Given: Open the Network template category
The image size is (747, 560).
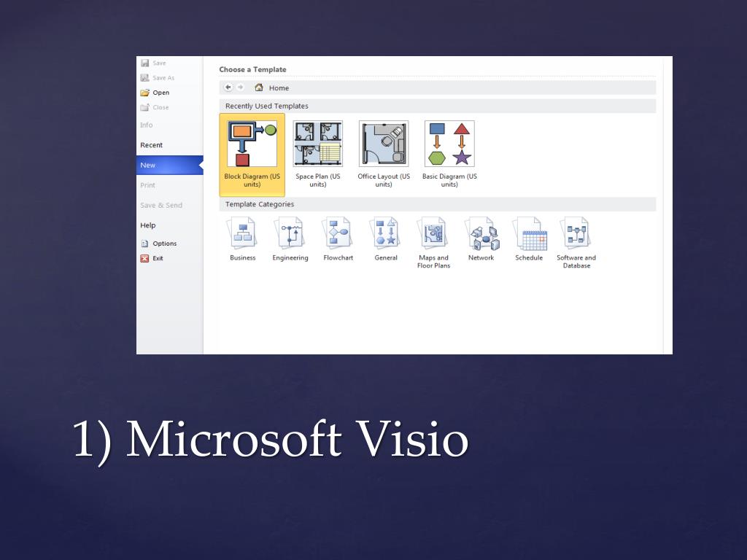Looking at the screenshot, I should click(481, 239).
